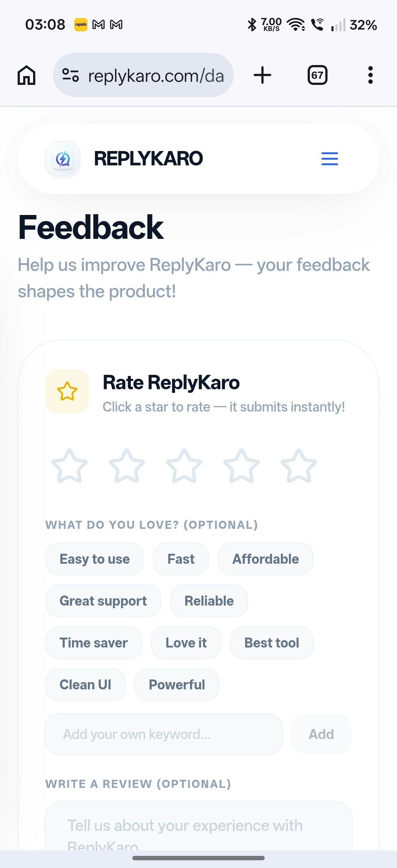Select the Clean UI keyword chip
The height and width of the screenshot is (868, 397).
point(85,684)
